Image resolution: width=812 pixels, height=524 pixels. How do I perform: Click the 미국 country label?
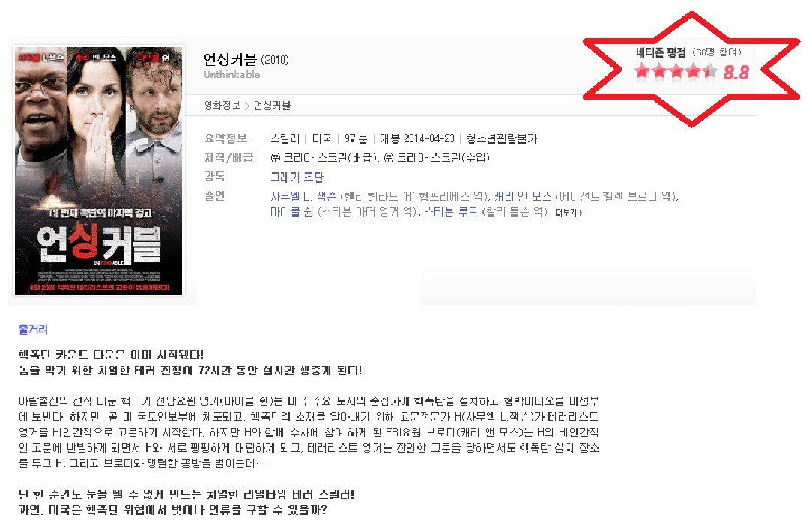coord(321,138)
